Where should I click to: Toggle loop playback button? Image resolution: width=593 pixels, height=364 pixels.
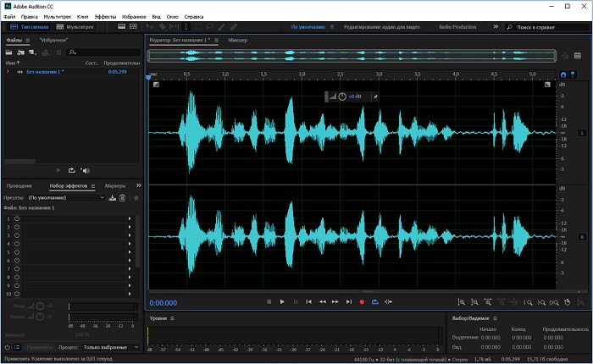pyautogui.click(x=374, y=301)
